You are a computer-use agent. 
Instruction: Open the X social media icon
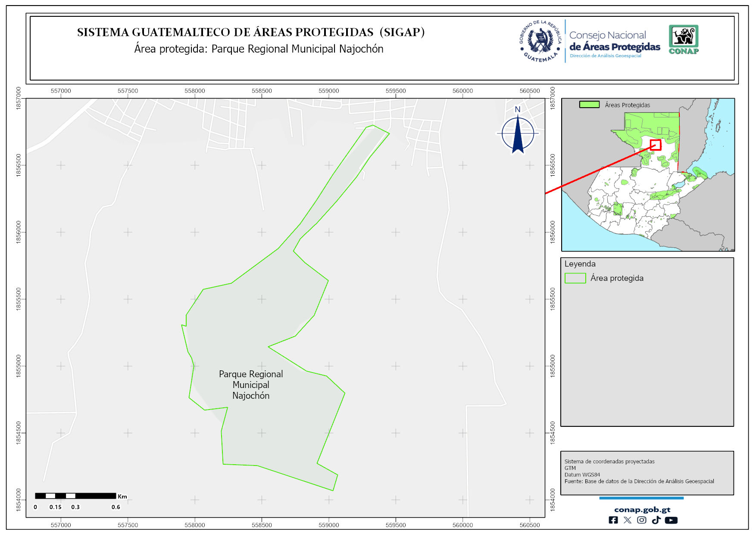pos(627,520)
